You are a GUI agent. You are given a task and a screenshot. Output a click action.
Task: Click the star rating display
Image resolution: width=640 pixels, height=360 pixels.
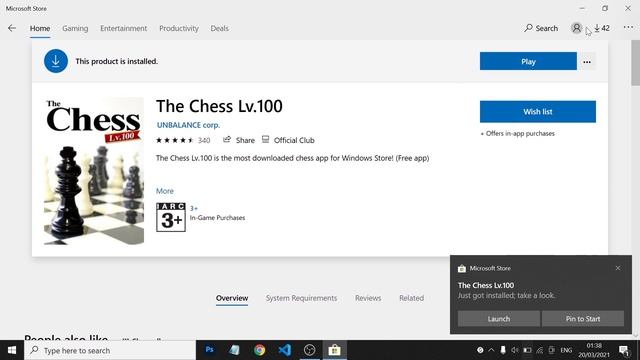[175, 140]
